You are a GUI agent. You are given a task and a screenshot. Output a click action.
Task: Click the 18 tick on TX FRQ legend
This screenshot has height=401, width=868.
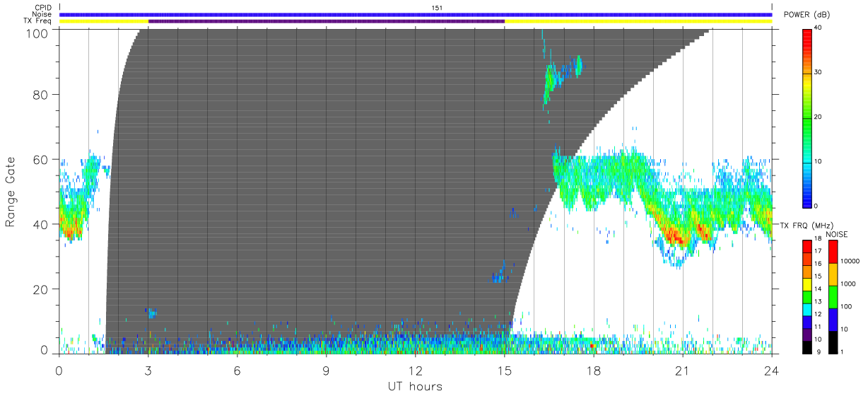819,239
